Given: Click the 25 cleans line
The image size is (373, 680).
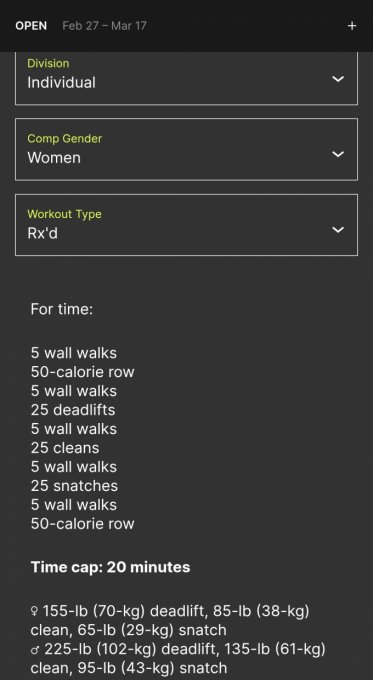Looking at the screenshot, I should 65,448.
